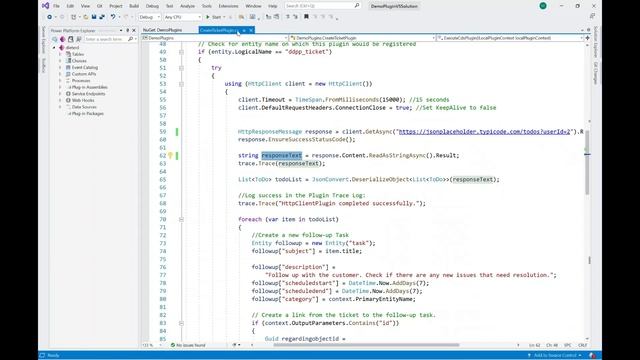
Task: Click the undo toolbar icon
Action: 113,17
